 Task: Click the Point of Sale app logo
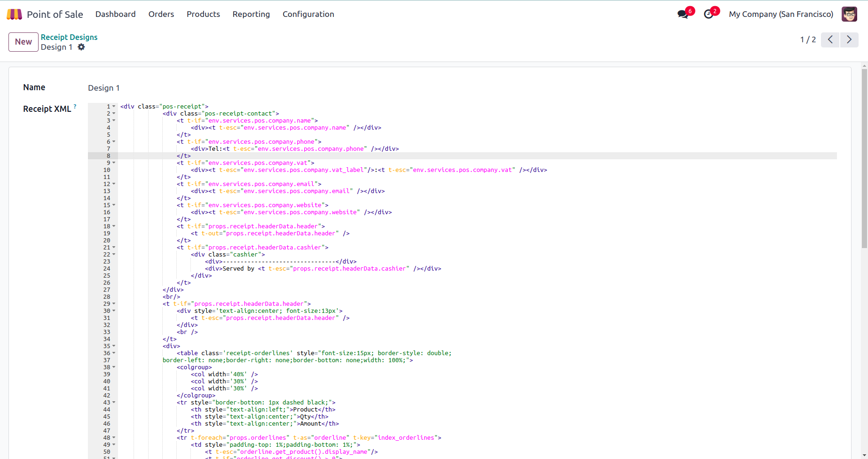point(14,14)
